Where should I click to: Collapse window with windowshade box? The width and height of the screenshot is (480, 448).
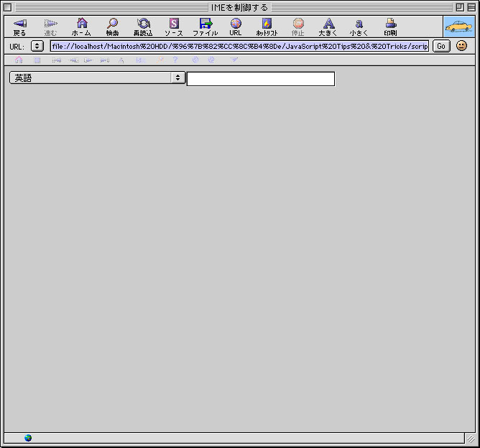[471, 7]
